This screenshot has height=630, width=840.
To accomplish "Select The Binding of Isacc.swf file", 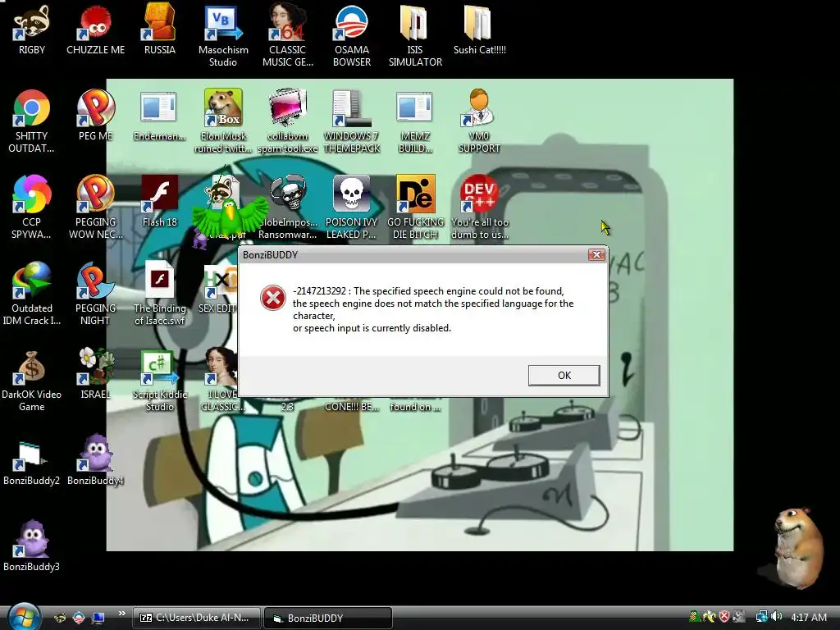I will 160,294.
